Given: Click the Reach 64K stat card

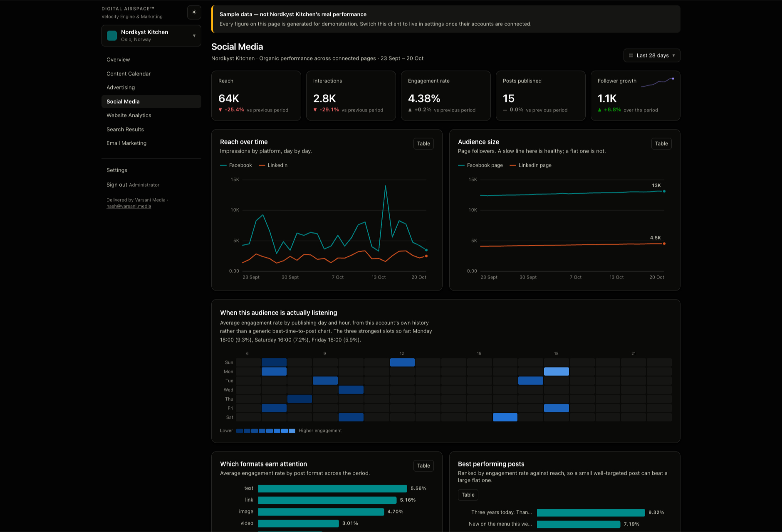Looking at the screenshot, I should (x=256, y=96).
